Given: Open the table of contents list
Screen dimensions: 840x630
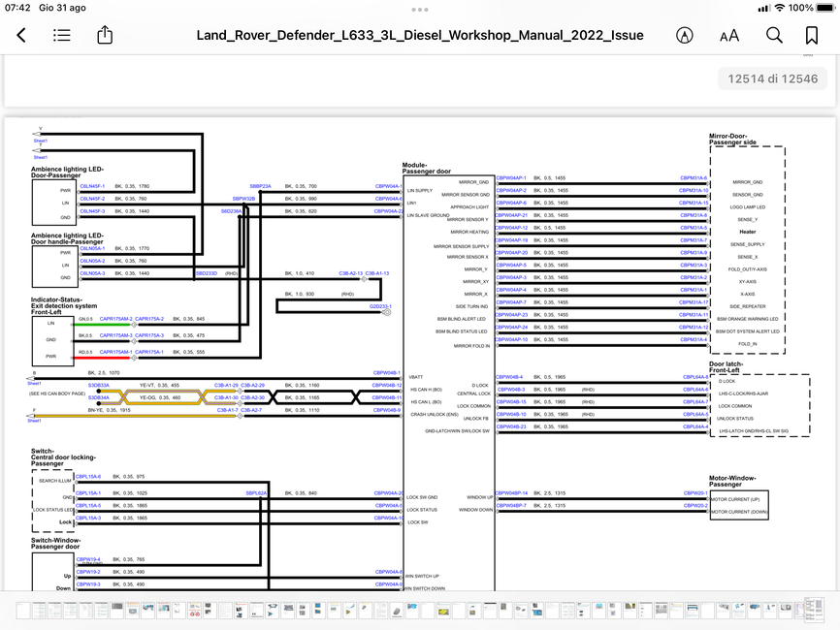Looking at the screenshot, I should tap(62, 35).
